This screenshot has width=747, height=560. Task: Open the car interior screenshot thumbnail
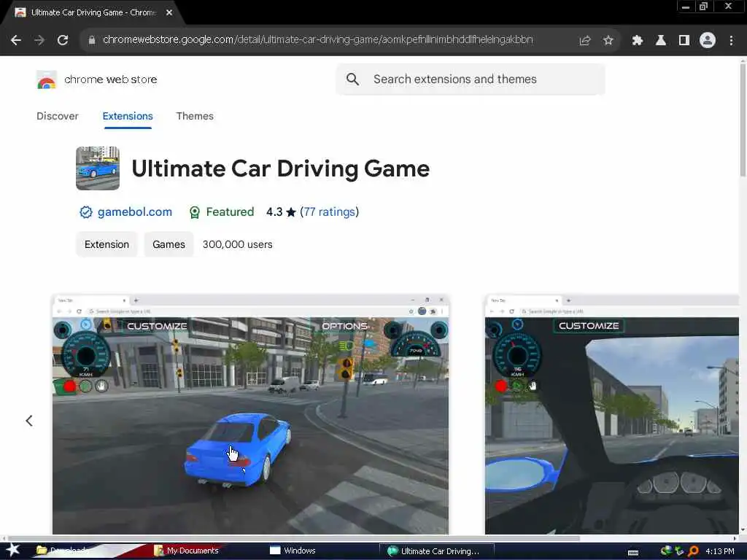(x=612, y=414)
